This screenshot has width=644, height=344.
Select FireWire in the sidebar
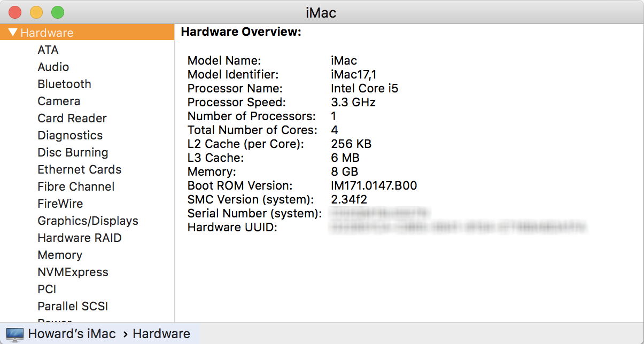[60, 204]
